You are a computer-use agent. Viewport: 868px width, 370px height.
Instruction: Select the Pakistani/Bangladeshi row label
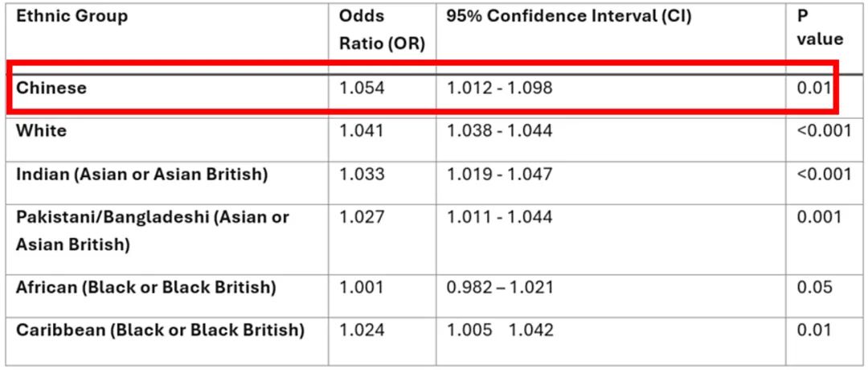(152, 230)
